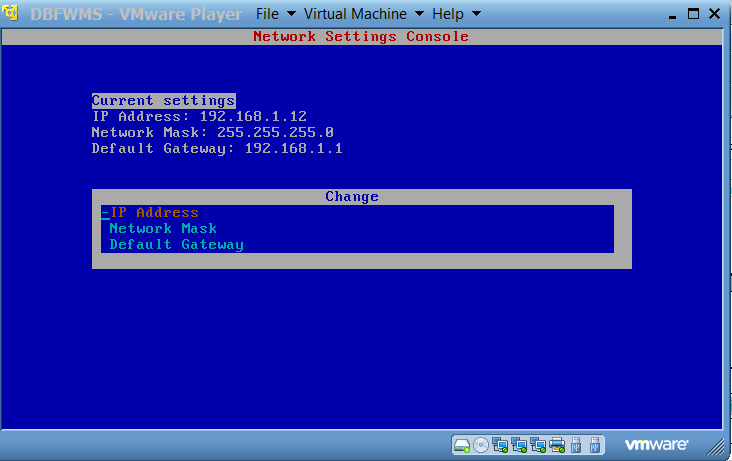Choose Network Mask in the Change menu
The height and width of the screenshot is (461, 732).
click(x=163, y=229)
